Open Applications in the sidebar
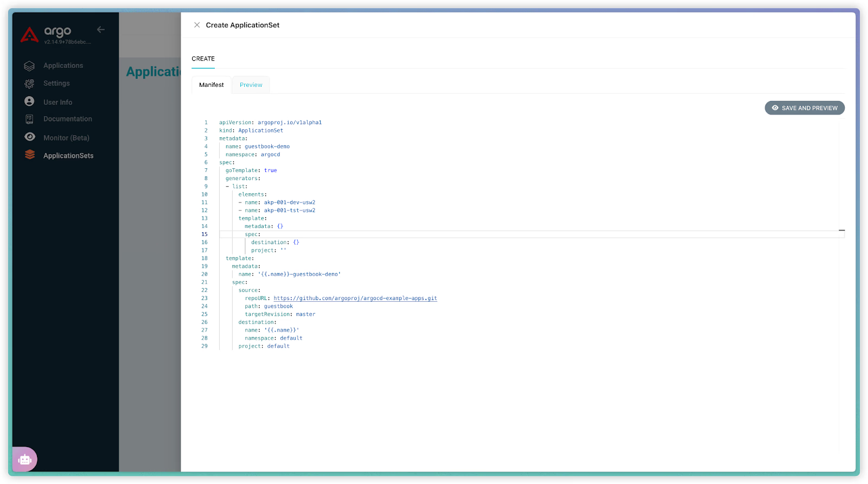The image size is (868, 484). click(x=63, y=66)
